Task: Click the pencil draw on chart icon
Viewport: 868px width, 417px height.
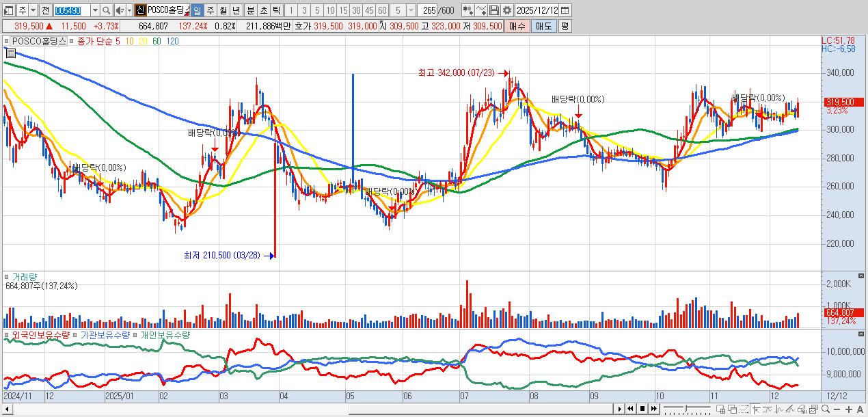Action: [x=790, y=409]
